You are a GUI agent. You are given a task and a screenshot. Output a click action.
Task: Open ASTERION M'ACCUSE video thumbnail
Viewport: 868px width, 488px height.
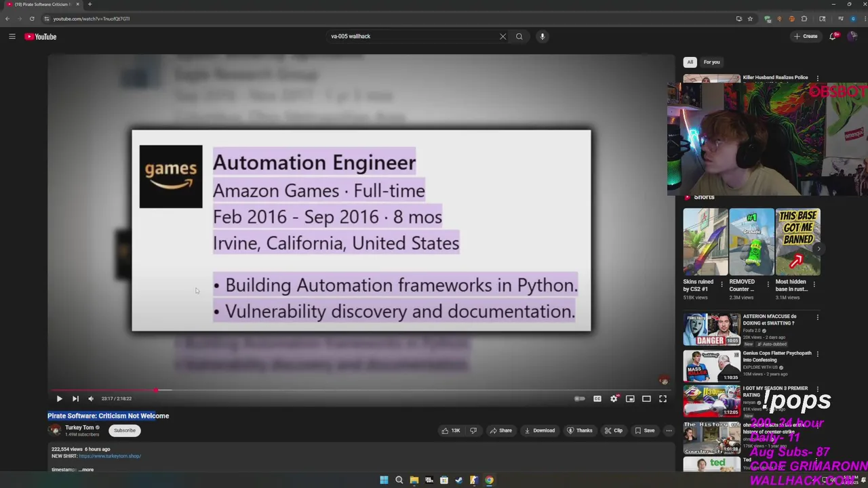[x=711, y=329]
